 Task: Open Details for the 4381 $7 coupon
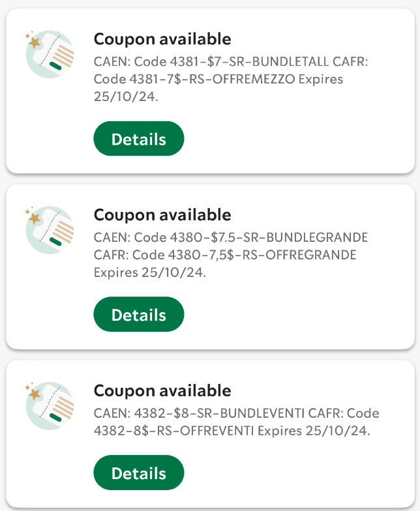coord(138,138)
